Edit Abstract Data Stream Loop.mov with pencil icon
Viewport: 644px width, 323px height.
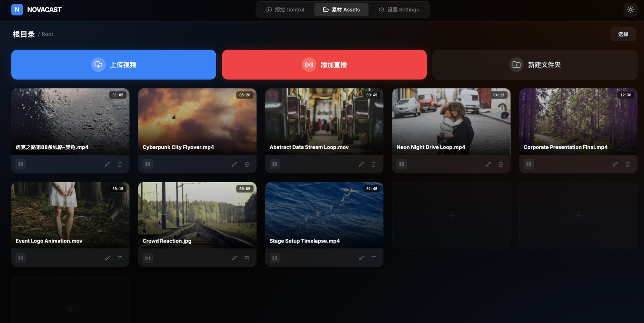361,164
